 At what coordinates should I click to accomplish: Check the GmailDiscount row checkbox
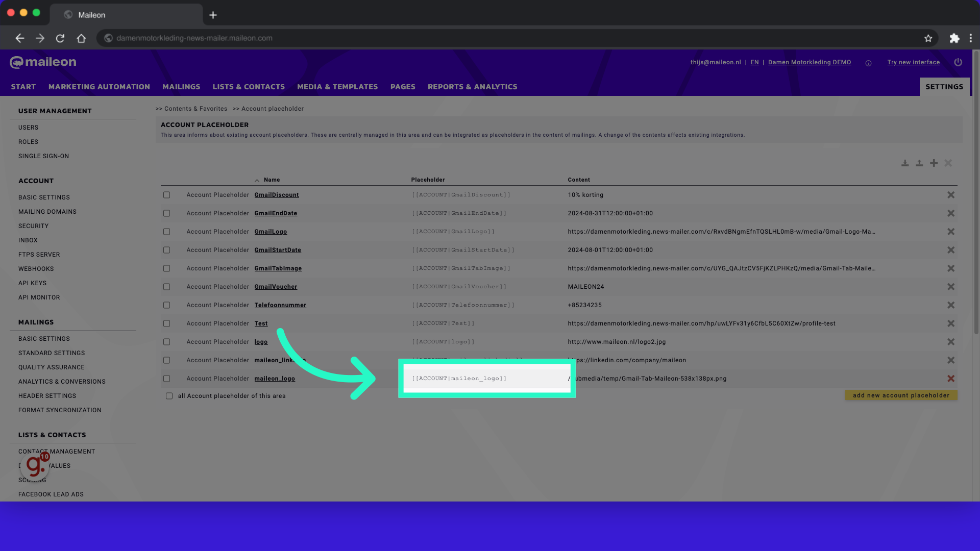(166, 195)
